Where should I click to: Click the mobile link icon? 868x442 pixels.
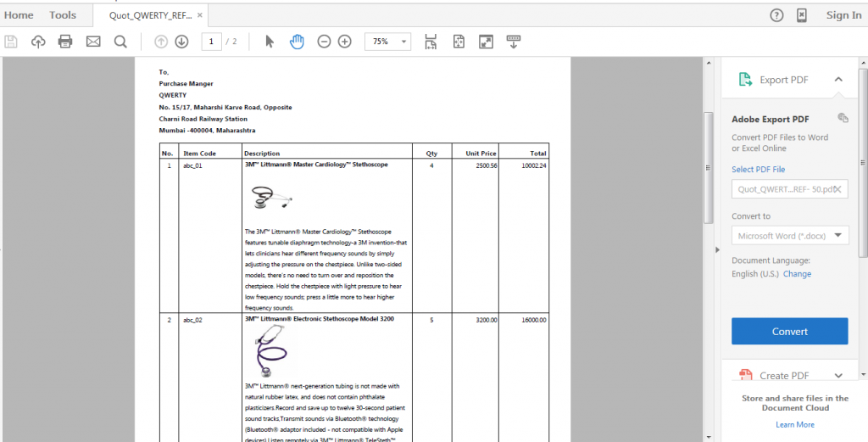tap(802, 15)
